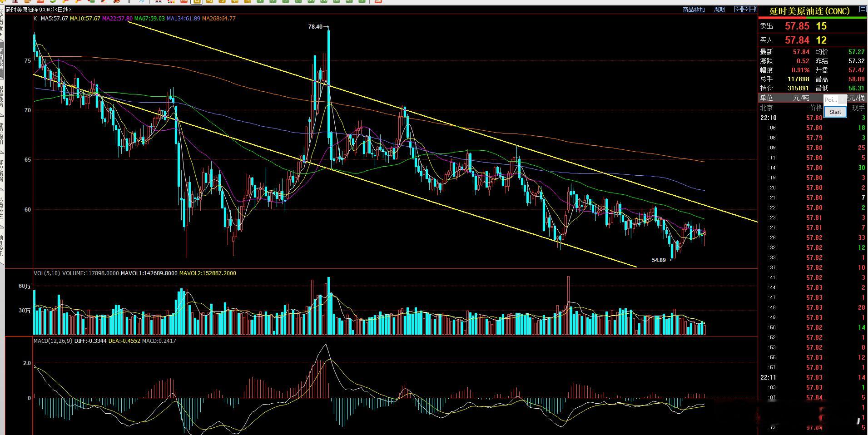Select the MA134:61.89 indicator label
The width and height of the screenshot is (868, 435).
point(183,19)
